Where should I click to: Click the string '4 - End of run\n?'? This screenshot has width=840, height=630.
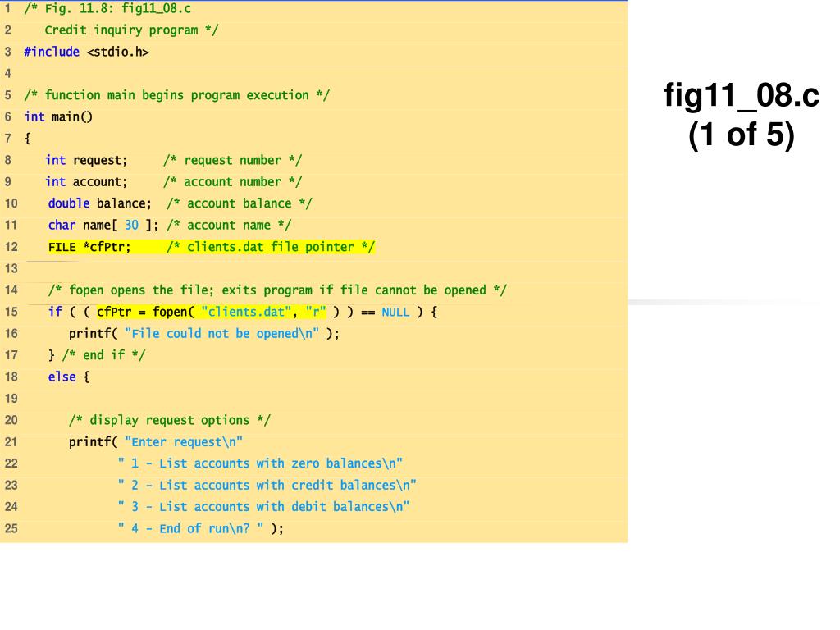pos(190,529)
